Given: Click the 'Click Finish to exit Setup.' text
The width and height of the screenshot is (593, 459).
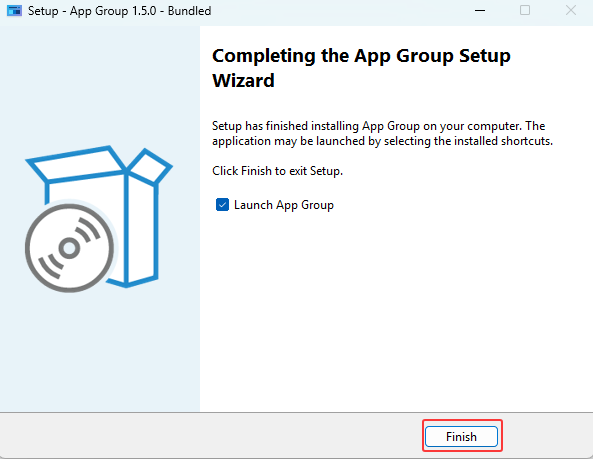Looking at the screenshot, I should click(x=277, y=171).
